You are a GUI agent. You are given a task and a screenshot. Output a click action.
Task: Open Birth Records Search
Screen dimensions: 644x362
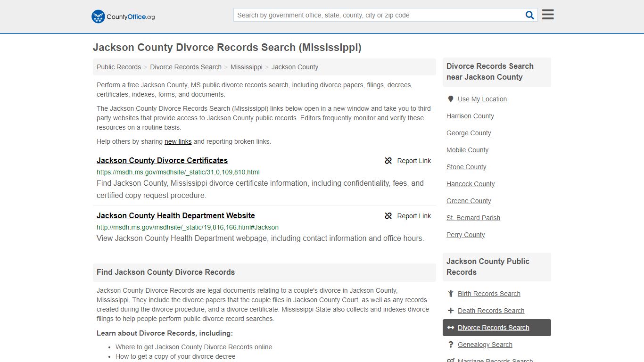point(489,294)
